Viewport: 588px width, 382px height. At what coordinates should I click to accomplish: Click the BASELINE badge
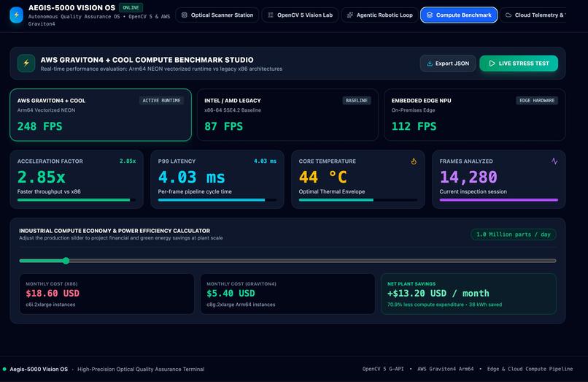(x=357, y=101)
